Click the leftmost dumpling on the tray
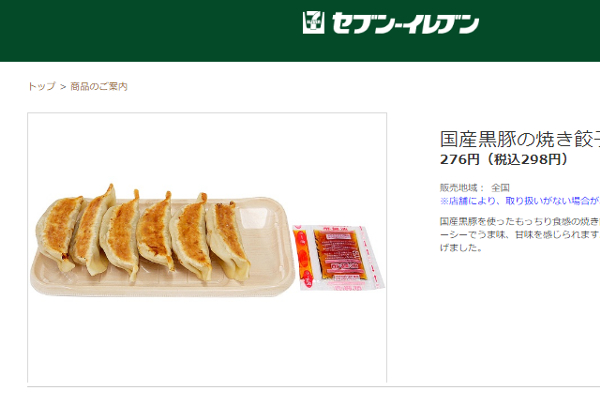This screenshot has height=400, width=600. tap(57, 233)
